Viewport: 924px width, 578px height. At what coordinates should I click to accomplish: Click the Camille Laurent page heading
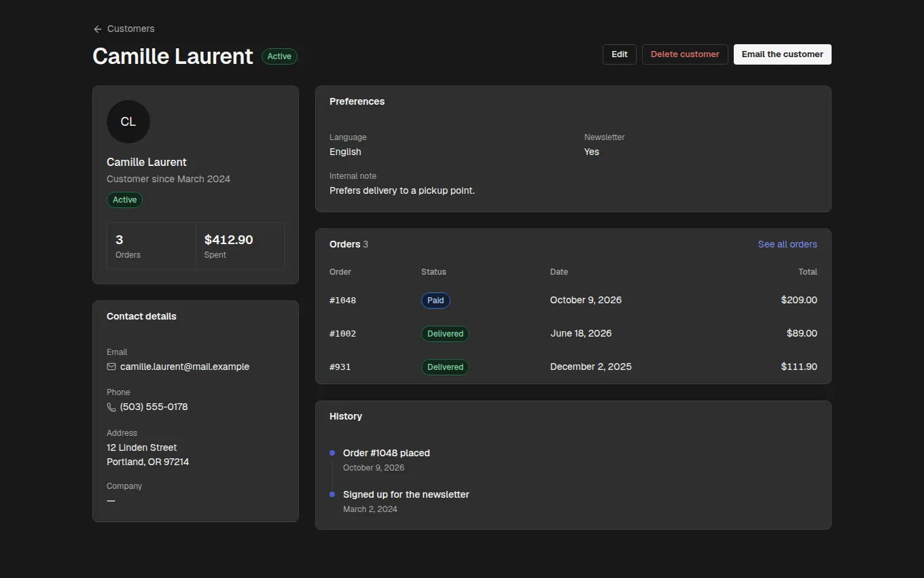173,56
